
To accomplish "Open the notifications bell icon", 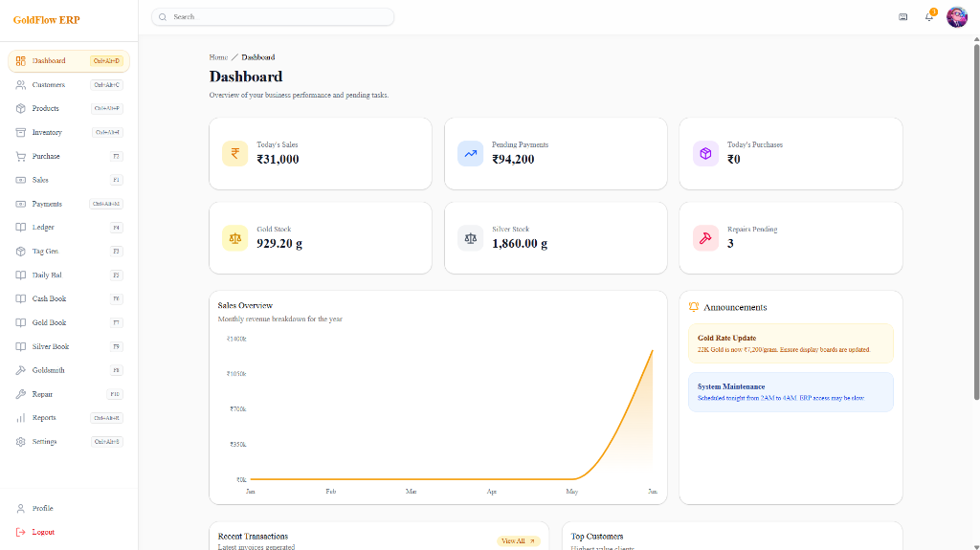I will pos(929,17).
